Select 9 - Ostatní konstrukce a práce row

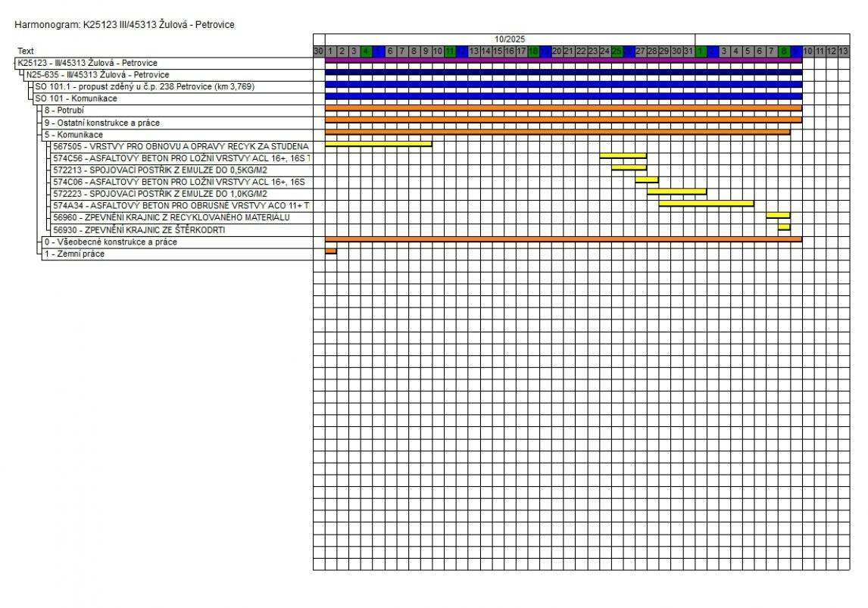(x=101, y=122)
